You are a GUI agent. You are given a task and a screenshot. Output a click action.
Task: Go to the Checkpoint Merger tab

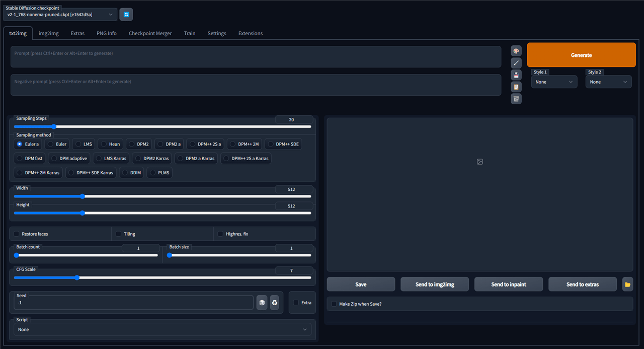[x=150, y=33]
